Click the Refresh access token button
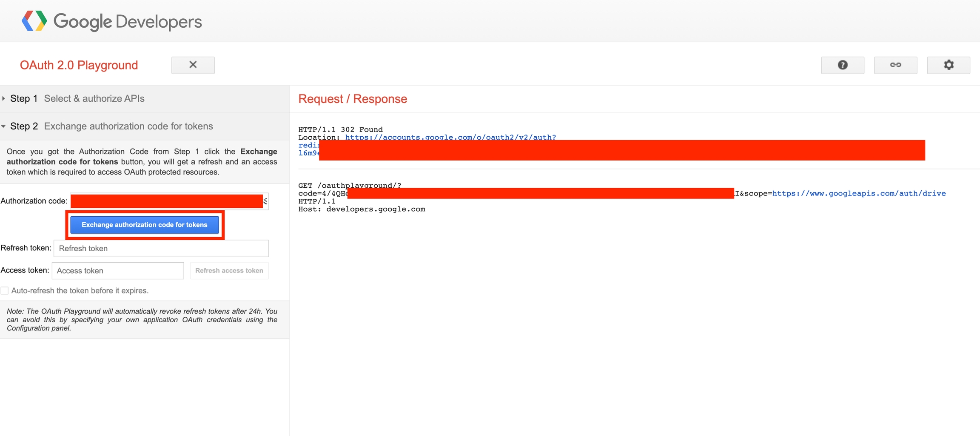Screen dimensions: 980x436 pos(229,271)
